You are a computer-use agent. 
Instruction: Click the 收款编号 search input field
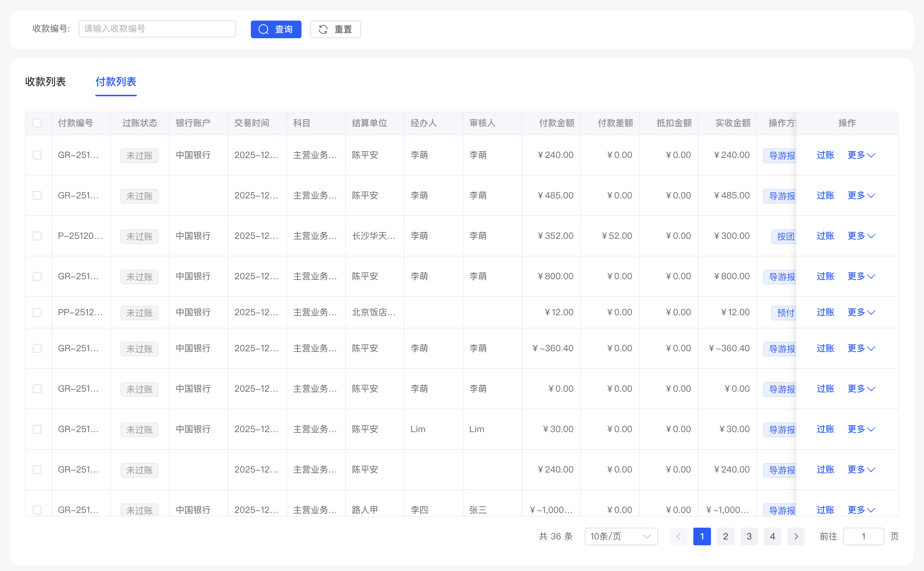(x=157, y=29)
